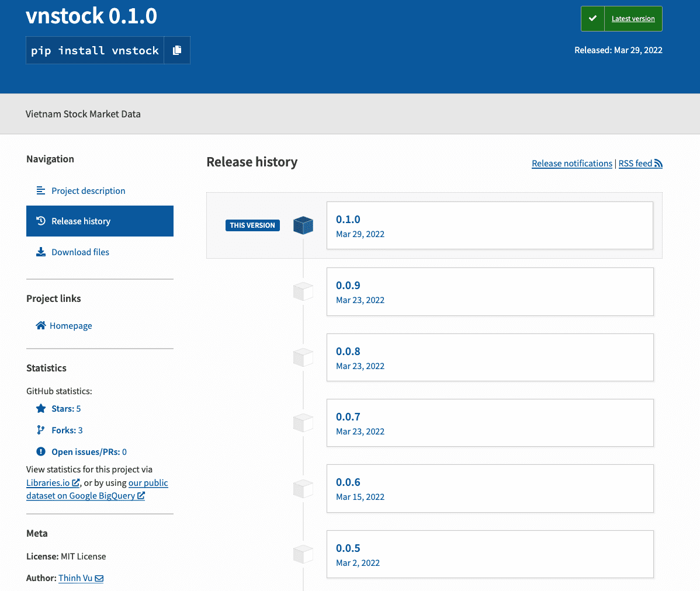Click the green checkmark on Latest version badge
Image resolution: width=700 pixels, height=591 pixels.
[x=592, y=18]
